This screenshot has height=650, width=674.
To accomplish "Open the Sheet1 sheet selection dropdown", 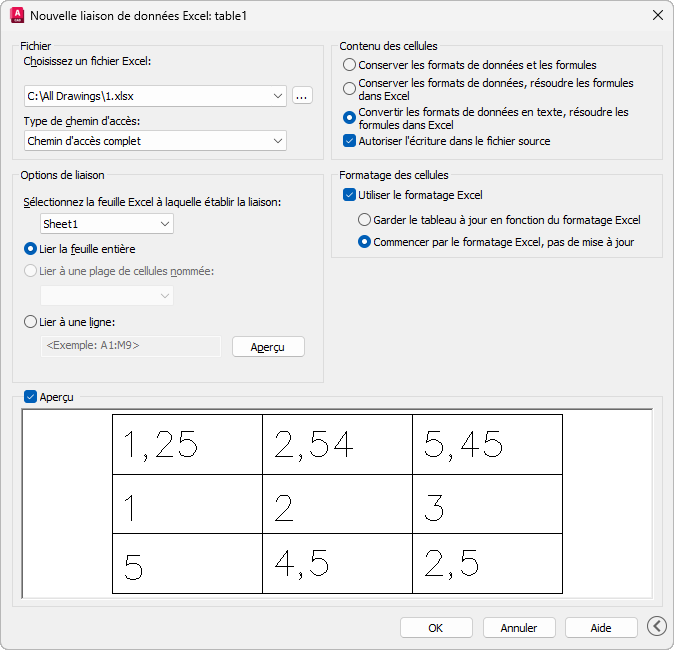I will pyautogui.click(x=107, y=224).
